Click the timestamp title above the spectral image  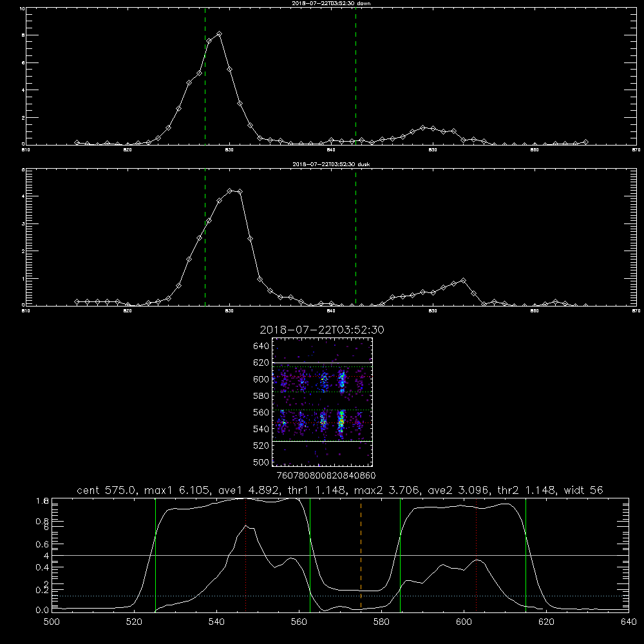(322, 330)
